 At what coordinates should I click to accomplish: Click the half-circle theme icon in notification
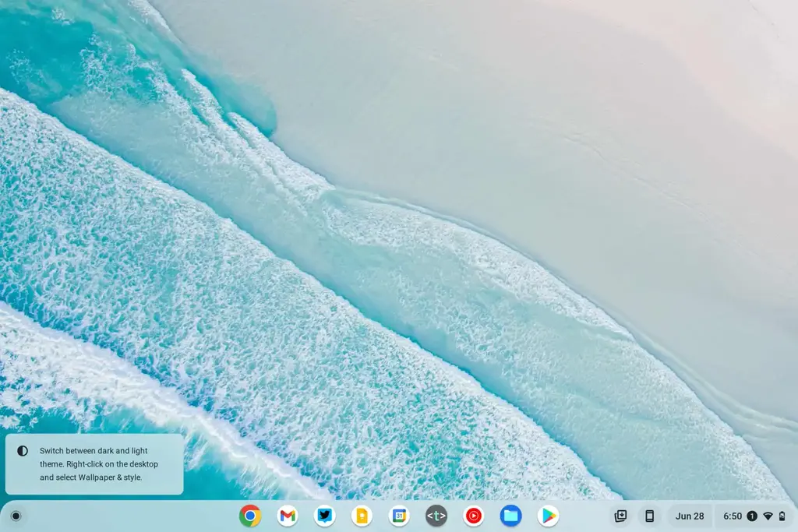[23, 451]
